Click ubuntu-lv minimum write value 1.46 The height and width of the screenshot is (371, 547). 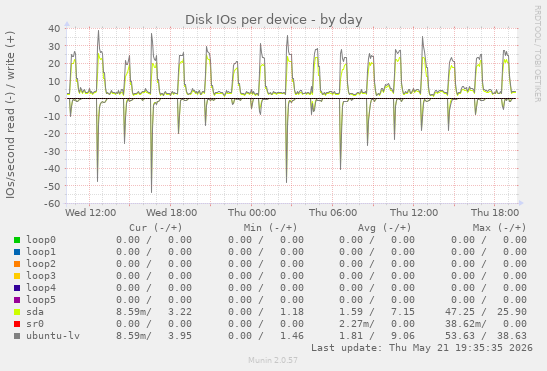(292, 336)
